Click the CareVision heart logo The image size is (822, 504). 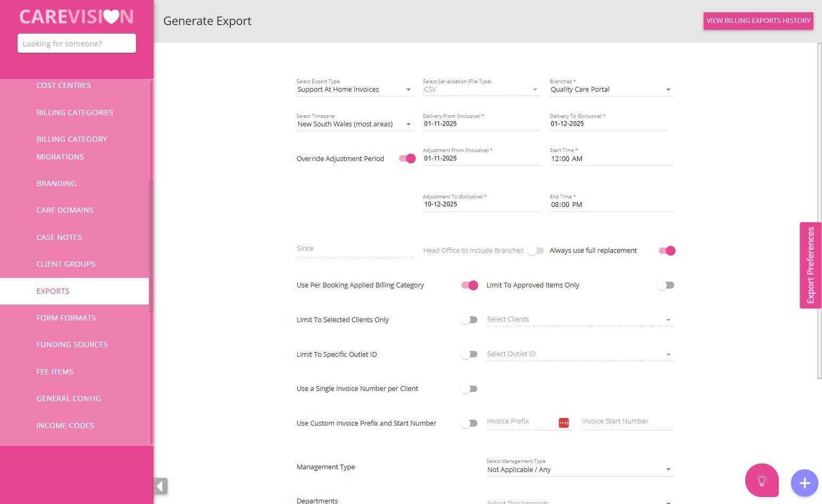click(76, 17)
